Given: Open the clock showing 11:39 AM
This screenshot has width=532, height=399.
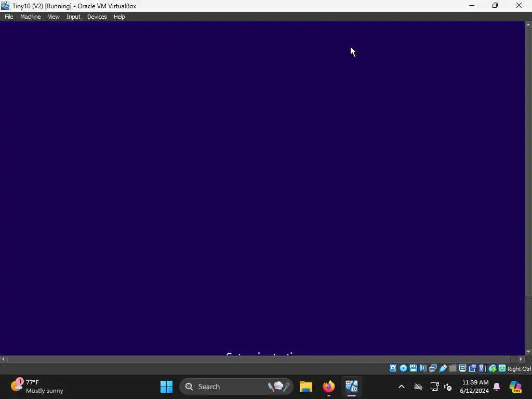Looking at the screenshot, I should pos(475,387).
